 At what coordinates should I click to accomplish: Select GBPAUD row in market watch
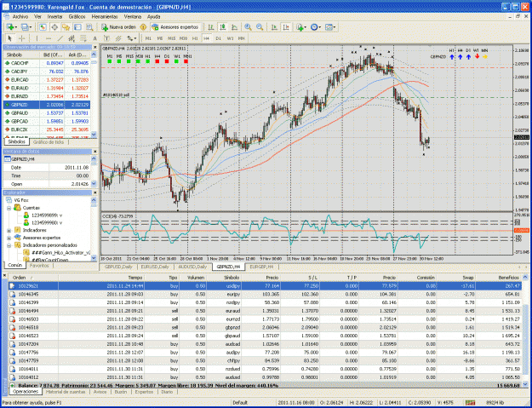click(47, 113)
